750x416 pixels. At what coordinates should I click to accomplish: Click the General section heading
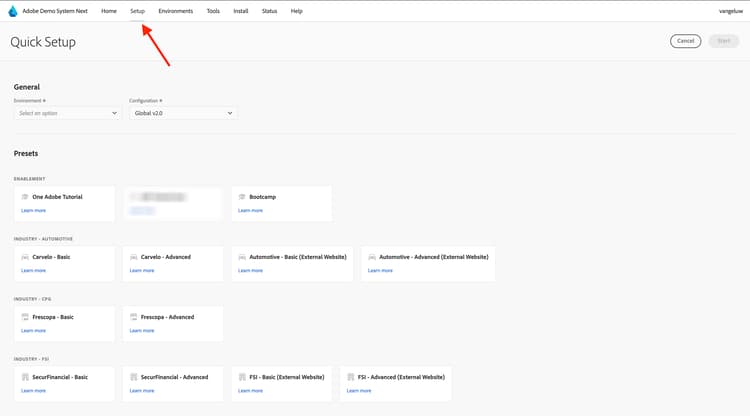(x=27, y=87)
